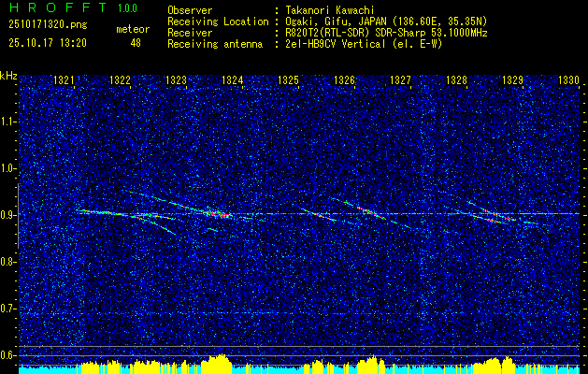Click the antenna text 2el-HB9CV Vertical

(334, 44)
